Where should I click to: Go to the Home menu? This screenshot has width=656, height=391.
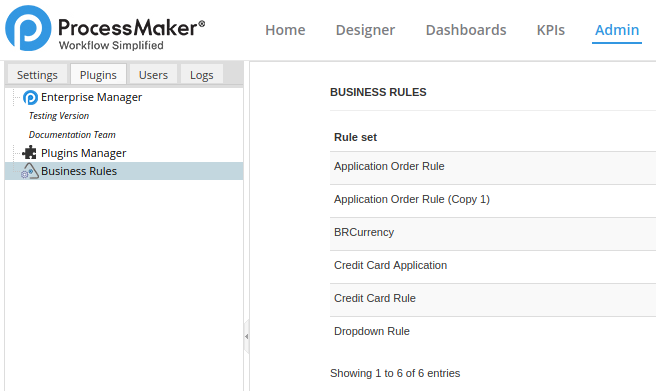[x=285, y=30]
